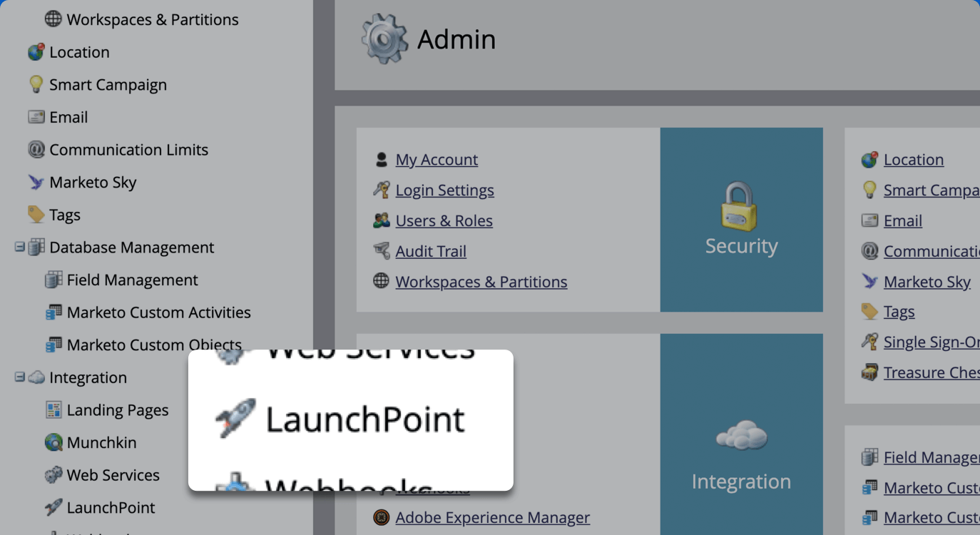Click the Users & Roles people icon

pos(382,220)
